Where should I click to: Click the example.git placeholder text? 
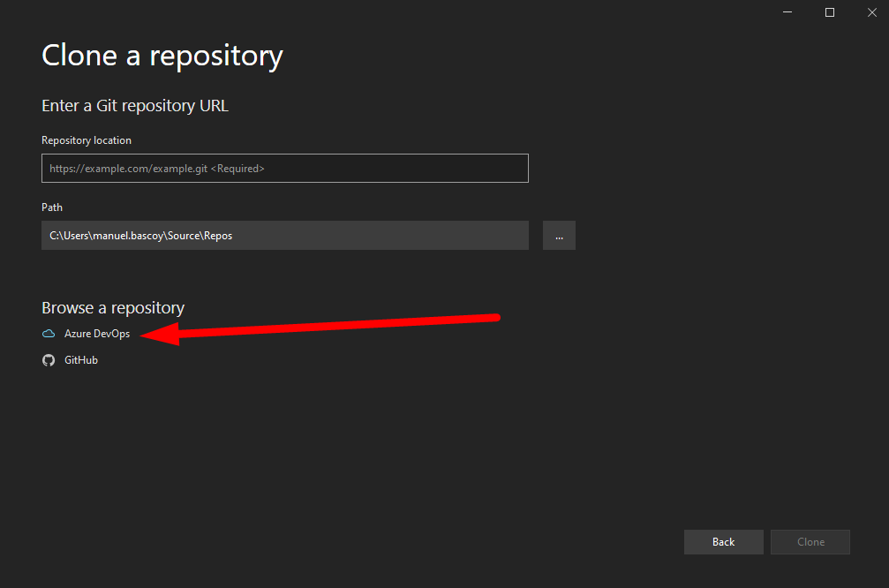tap(157, 168)
